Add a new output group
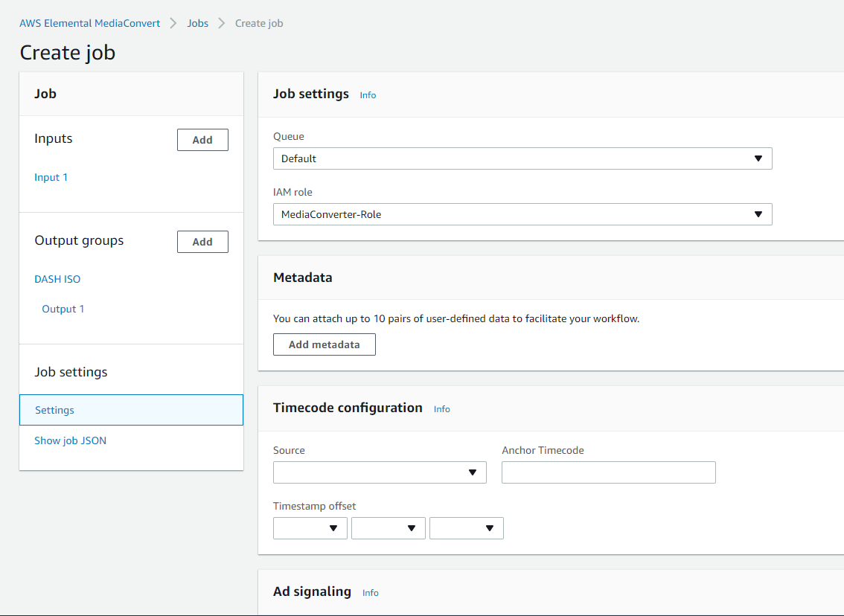Viewport: 844px width, 616px height. click(x=202, y=242)
